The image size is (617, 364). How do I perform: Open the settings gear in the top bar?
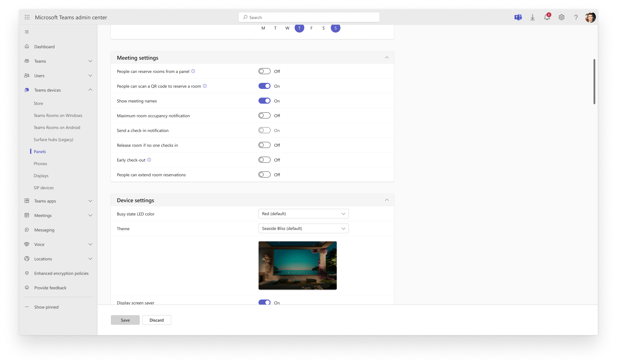[x=561, y=17]
